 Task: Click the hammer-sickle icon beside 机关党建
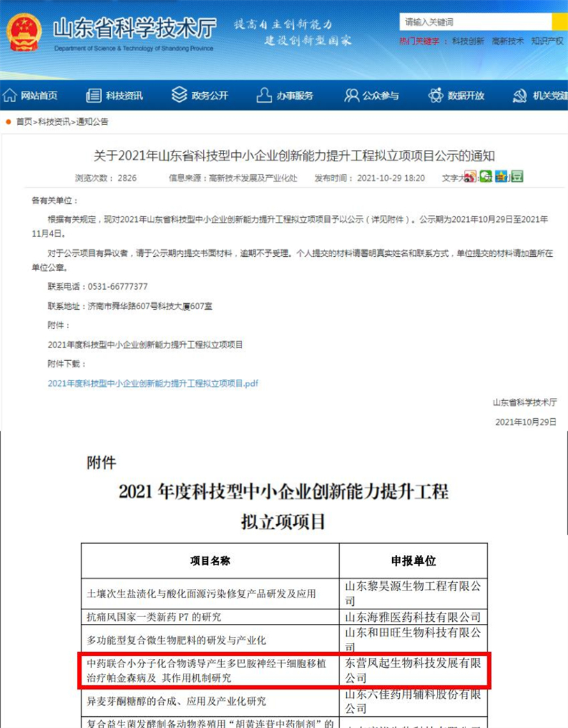(520, 96)
